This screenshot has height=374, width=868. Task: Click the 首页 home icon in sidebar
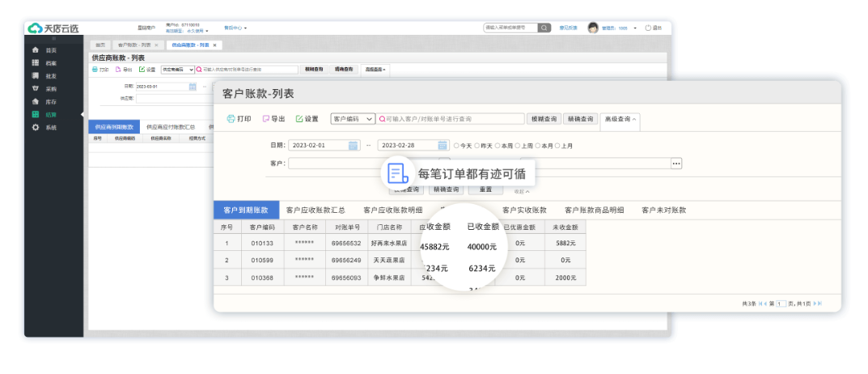(x=36, y=50)
